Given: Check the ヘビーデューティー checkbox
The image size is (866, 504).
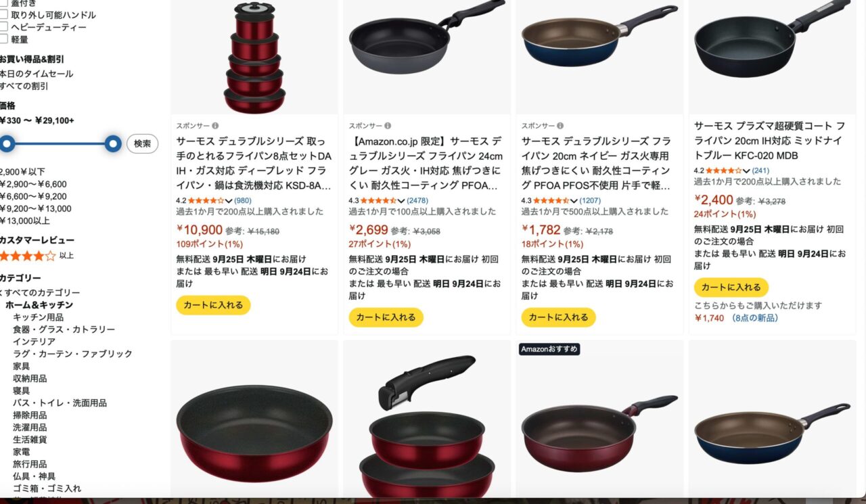Looking at the screenshot, I should (3, 27).
